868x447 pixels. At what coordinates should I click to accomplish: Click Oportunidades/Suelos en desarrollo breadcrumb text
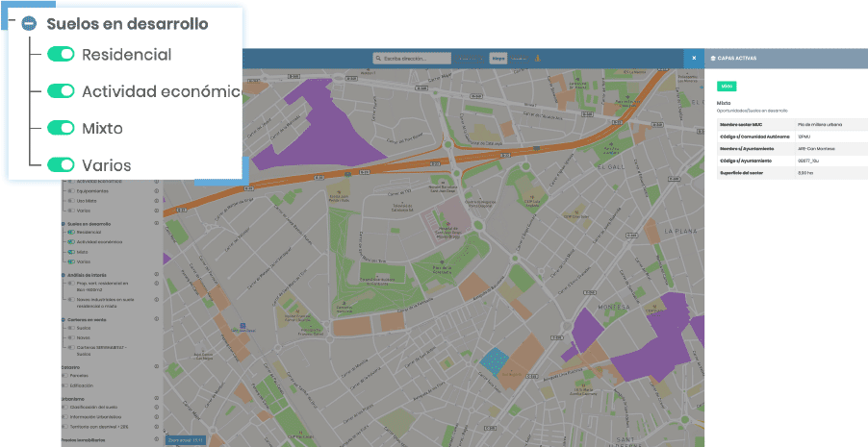753,112
